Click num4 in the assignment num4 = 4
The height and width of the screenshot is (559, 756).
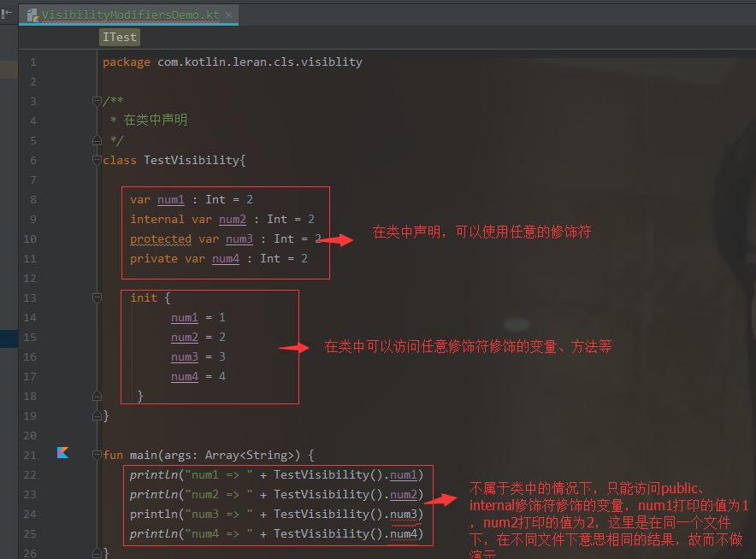pos(185,377)
